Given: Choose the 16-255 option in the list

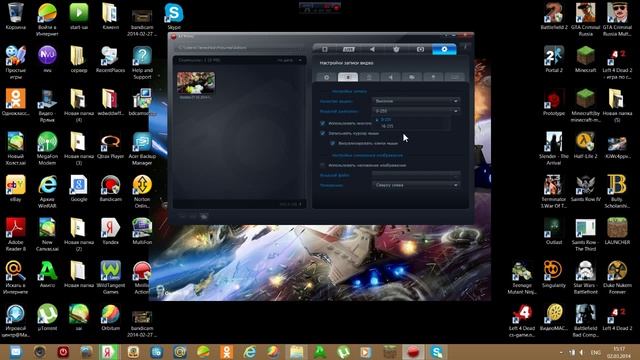Looking at the screenshot, I should point(387,126).
